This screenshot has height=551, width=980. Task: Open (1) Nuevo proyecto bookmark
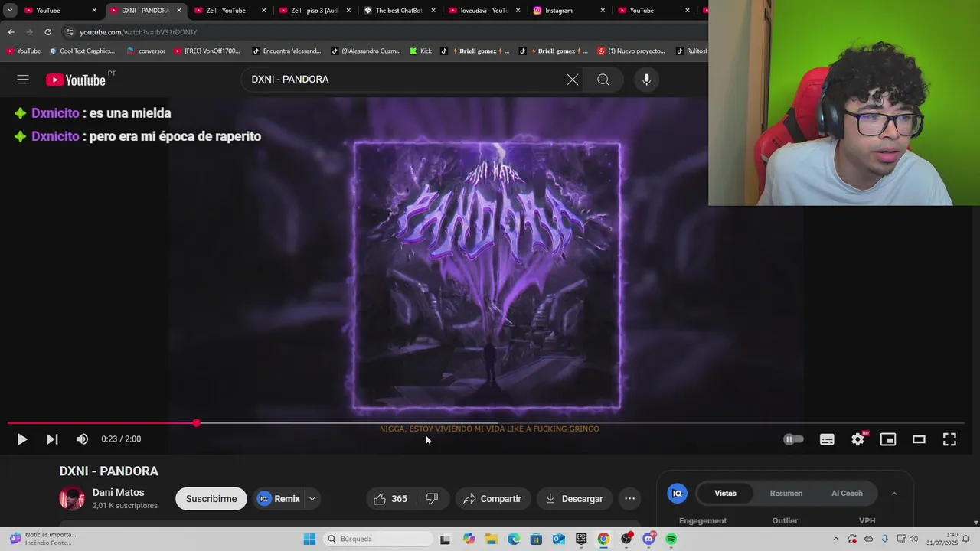tap(631, 51)
